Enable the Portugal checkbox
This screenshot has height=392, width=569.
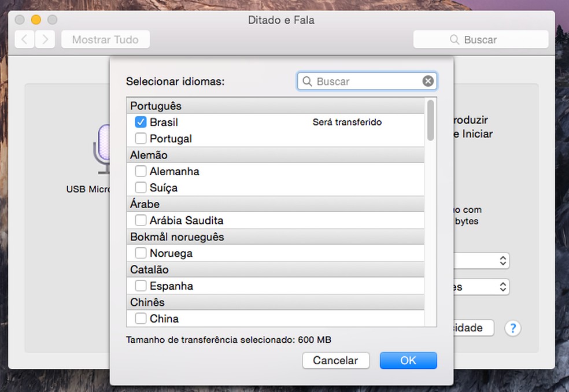tap(141, 139)
